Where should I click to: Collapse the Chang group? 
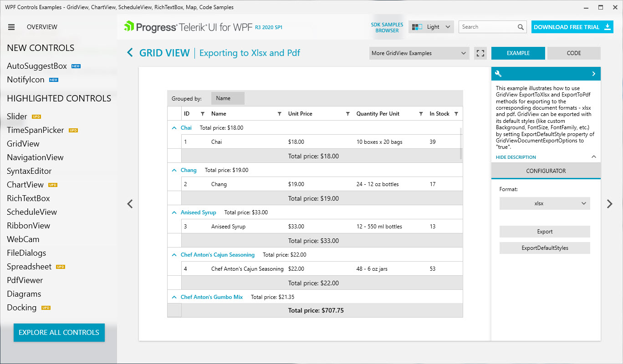click(174, 170)
